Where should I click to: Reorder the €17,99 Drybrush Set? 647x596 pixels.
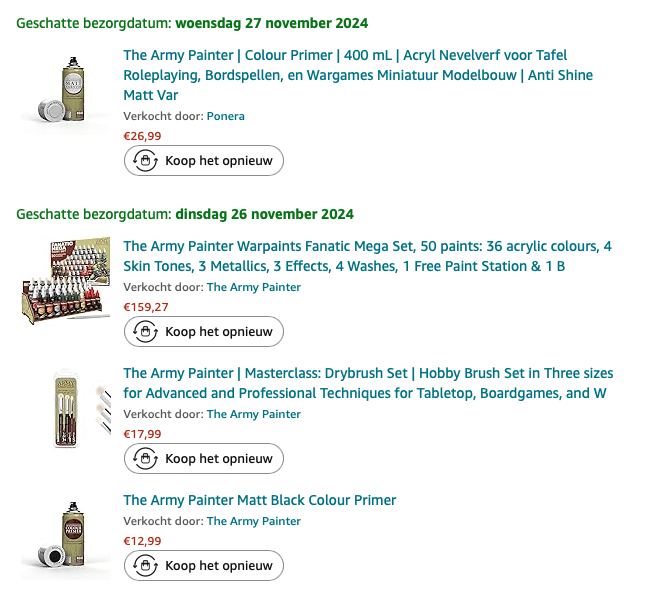click(x=204, y=459)
